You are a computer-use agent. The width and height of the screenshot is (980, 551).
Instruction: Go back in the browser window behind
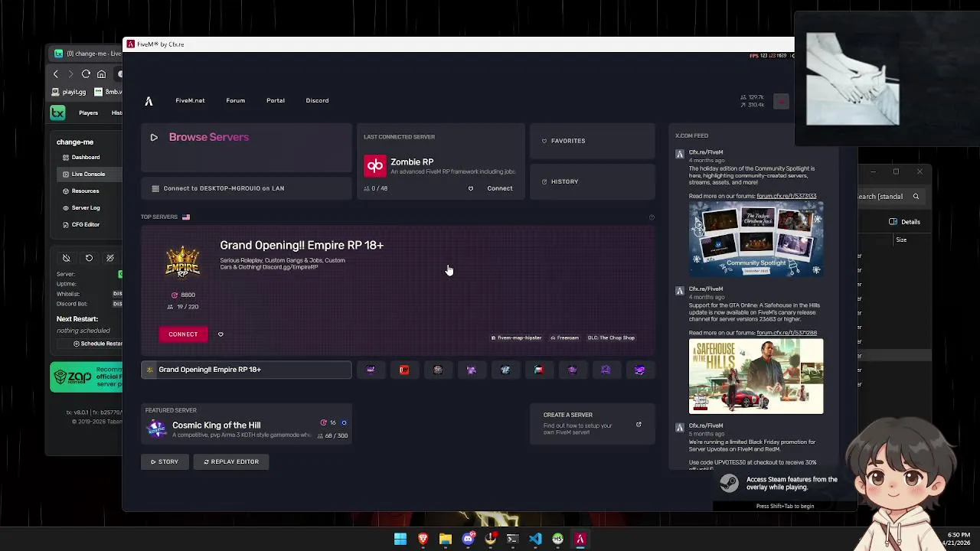[x=56, y=73]
